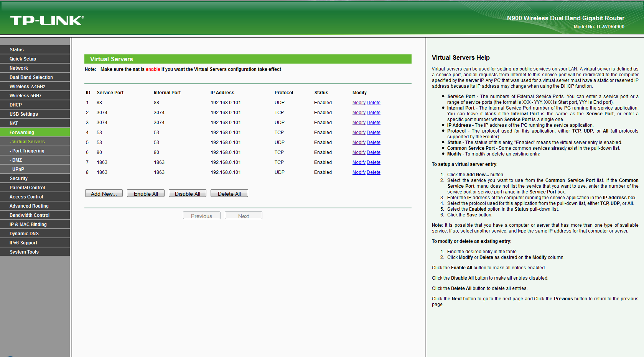This screenshot has width=644, height=357.
Task: Click Delete All button
Action: click(229, 193)
